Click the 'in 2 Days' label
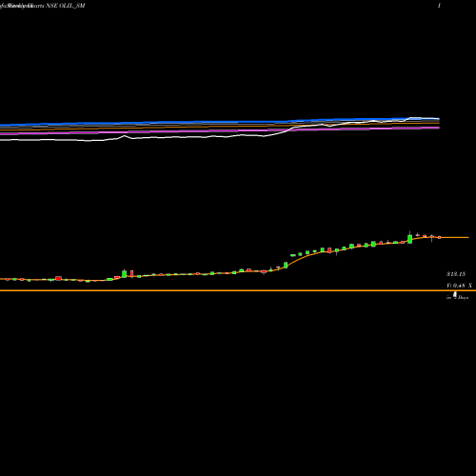 457,297
